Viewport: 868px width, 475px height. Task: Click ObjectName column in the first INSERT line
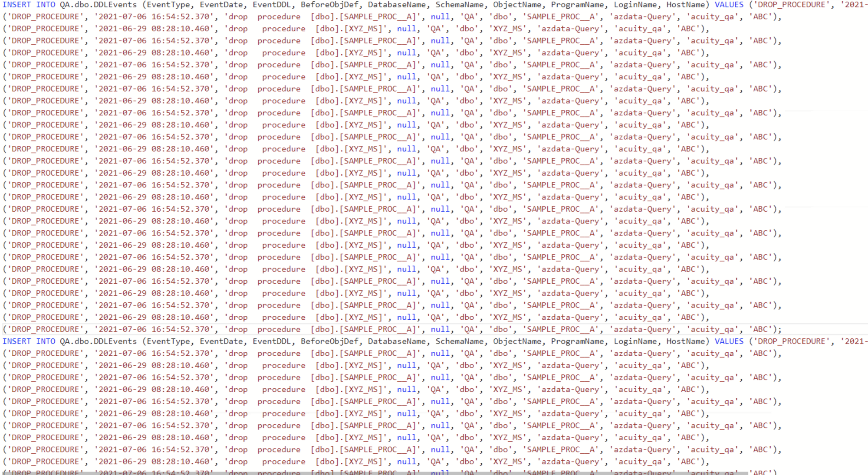click(x=517, y=5)
